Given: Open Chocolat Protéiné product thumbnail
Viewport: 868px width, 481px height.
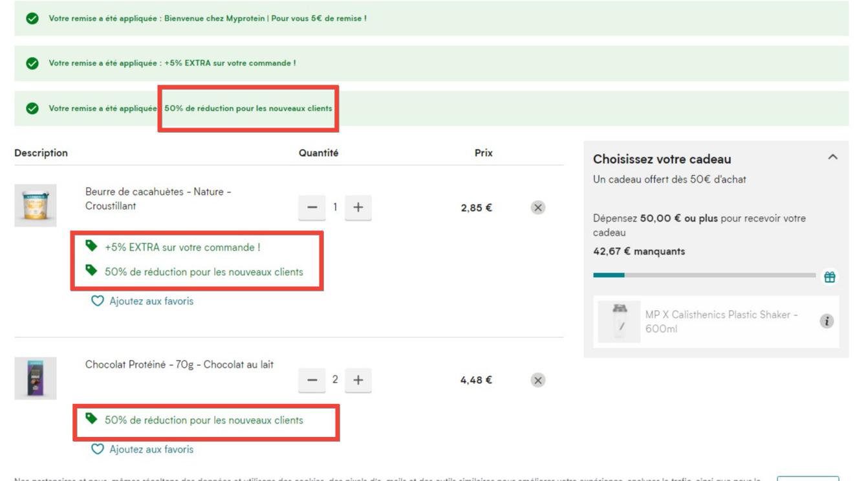Looking at the screenshot, I should (36, 378).
